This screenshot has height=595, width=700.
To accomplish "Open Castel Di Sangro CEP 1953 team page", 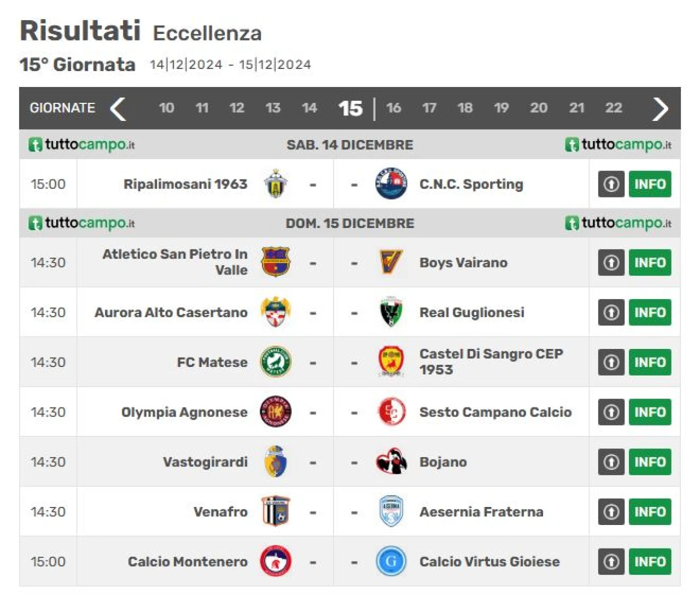I will click(x=491, y=361).
